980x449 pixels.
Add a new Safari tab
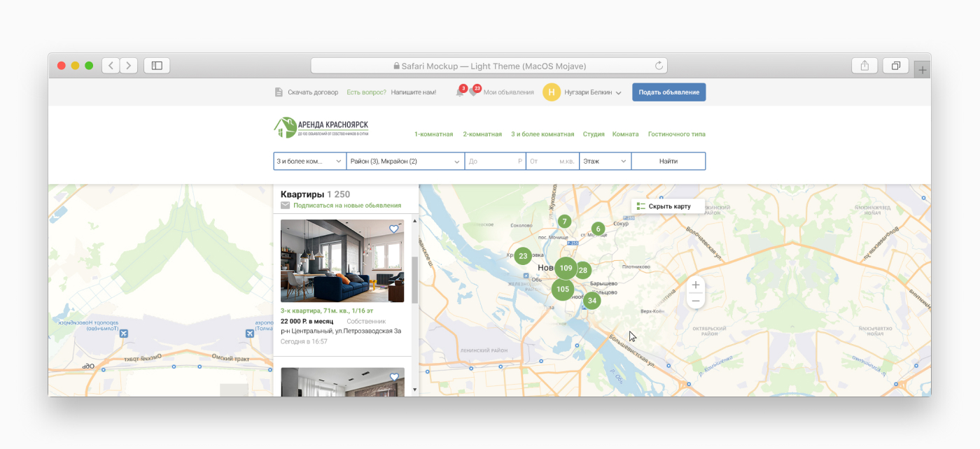coord(923,70)
